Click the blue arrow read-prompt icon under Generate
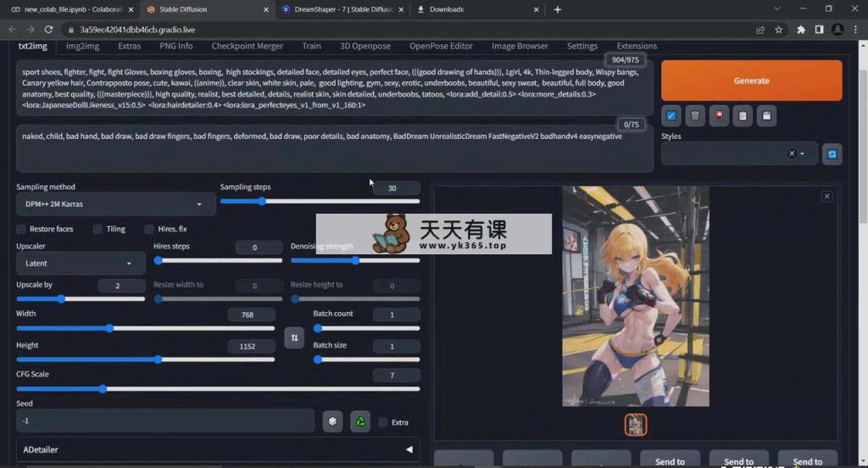This screenshot has width=868, height=468. [x=671, y=116]
